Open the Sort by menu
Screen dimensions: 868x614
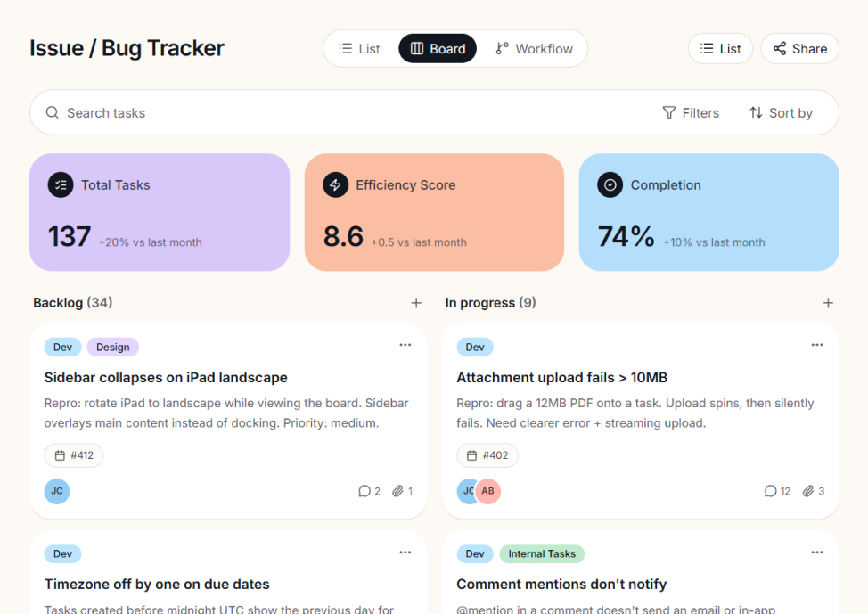click(781, 113)
